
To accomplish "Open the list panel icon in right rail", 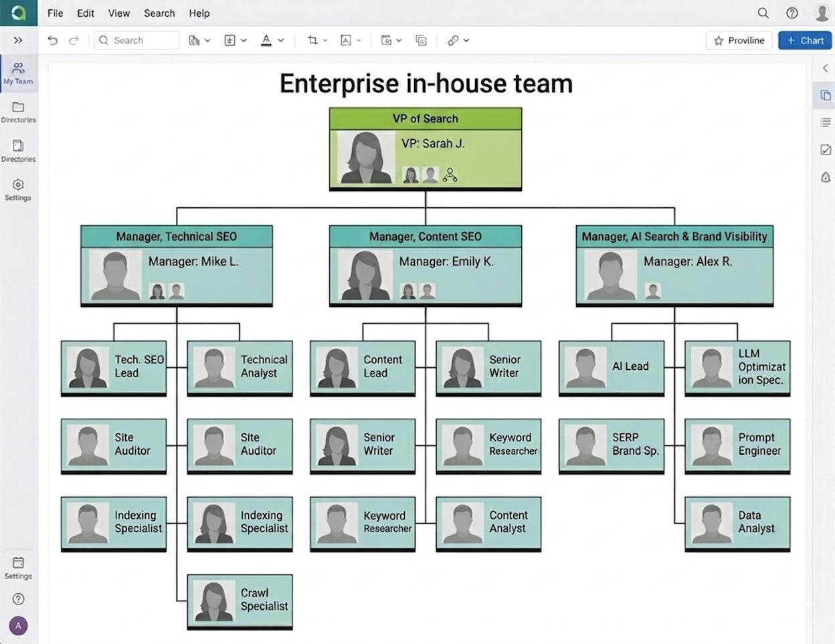I will 826,122.
